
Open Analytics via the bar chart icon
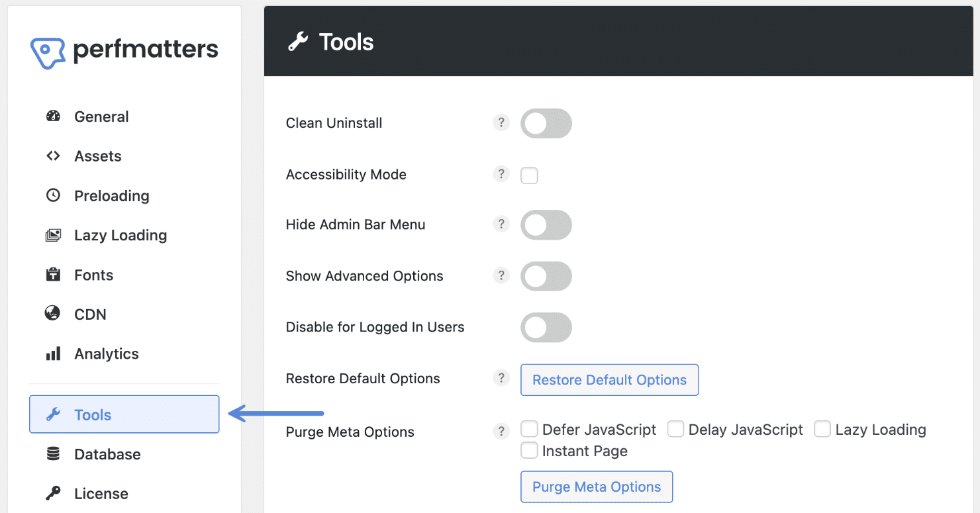coord(54,353)
